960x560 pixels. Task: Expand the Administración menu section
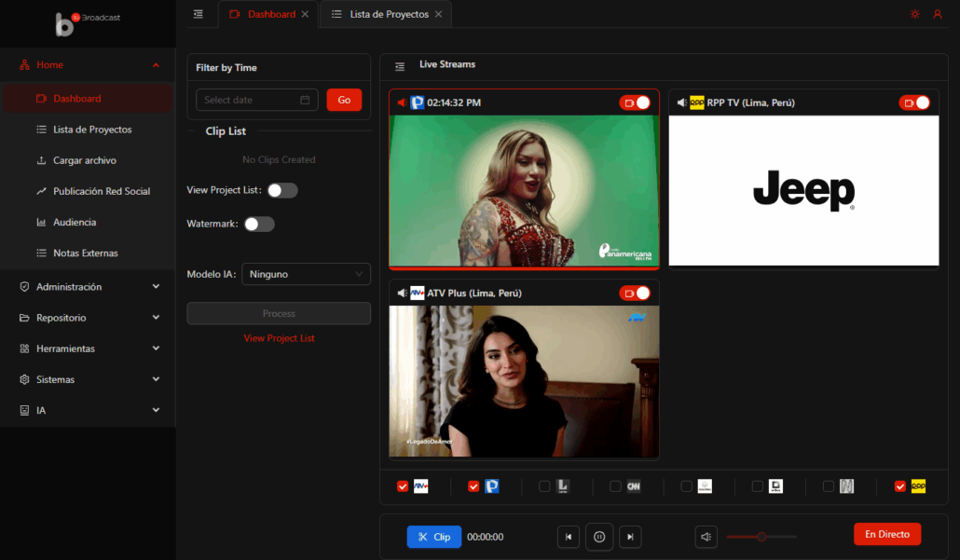[88, 287]
